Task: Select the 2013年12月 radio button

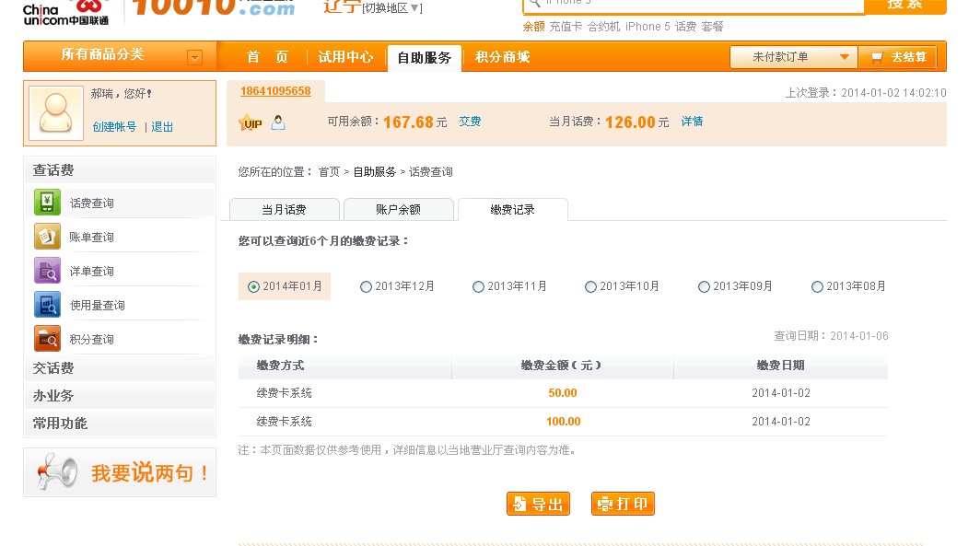Action: tap(366, 286)
